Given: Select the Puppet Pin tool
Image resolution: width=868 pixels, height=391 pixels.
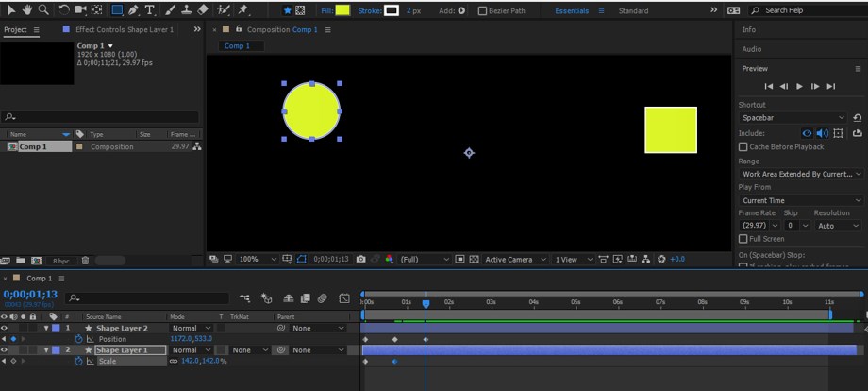Looking at the screenshot, I should (x=243, y=10).
